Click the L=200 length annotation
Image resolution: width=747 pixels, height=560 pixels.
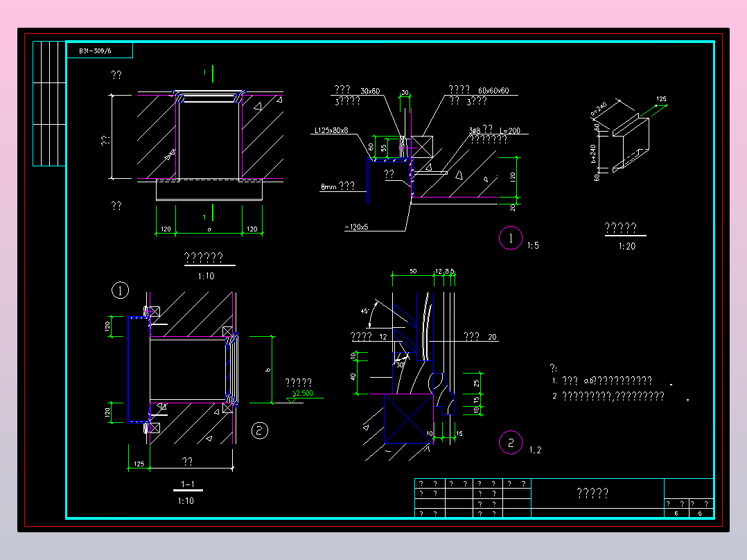tap(510, 130)
